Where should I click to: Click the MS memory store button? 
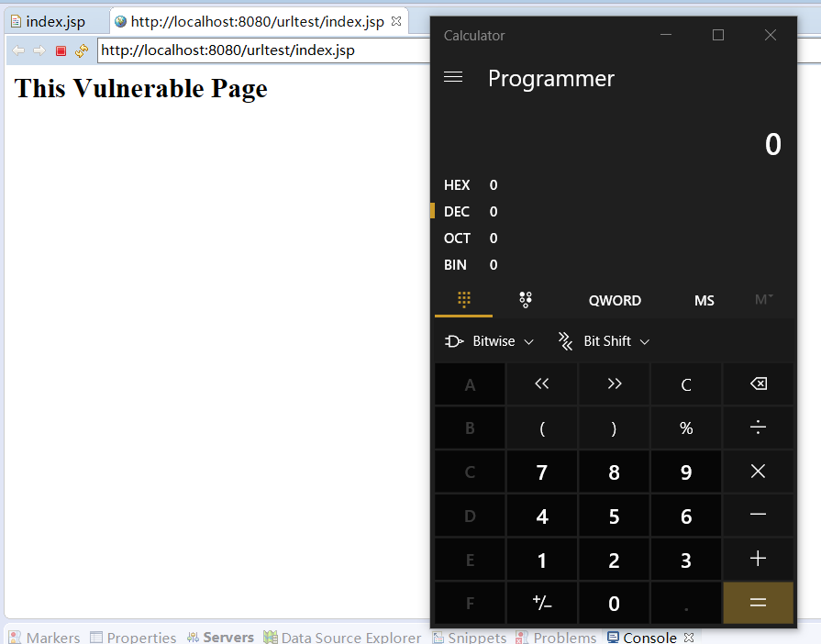(x=704, y=301)
